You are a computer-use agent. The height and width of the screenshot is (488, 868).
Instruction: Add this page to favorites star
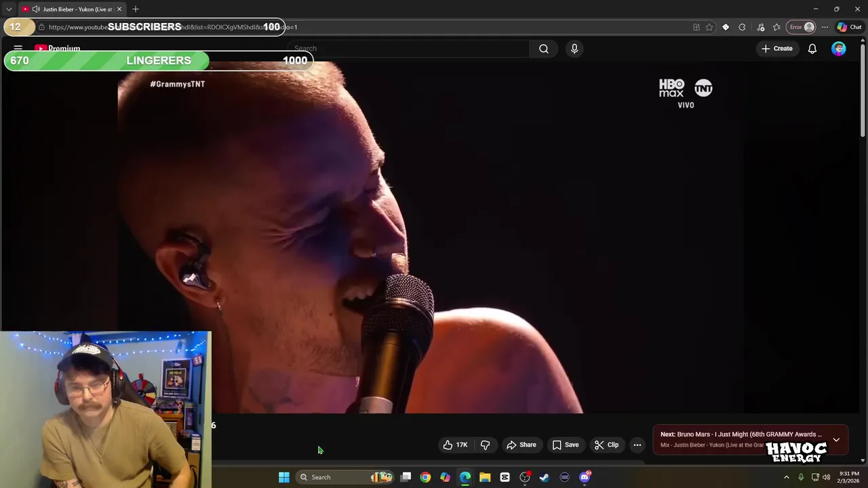pos(709,27)
